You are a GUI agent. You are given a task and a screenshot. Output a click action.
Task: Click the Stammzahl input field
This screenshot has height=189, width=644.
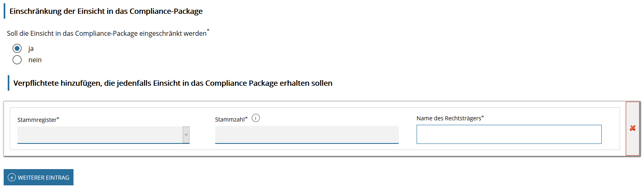click(307, 135)
